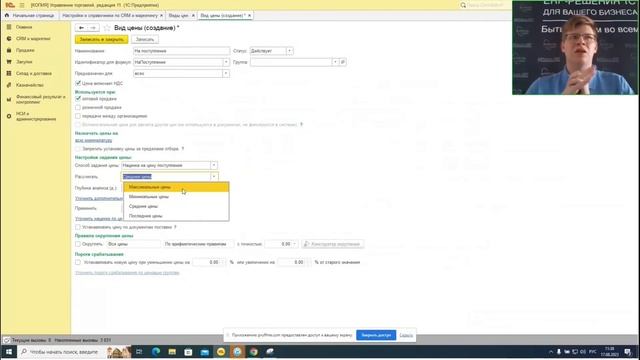
Task: Switch to Начальная страница tab
Action: [30, 15]
